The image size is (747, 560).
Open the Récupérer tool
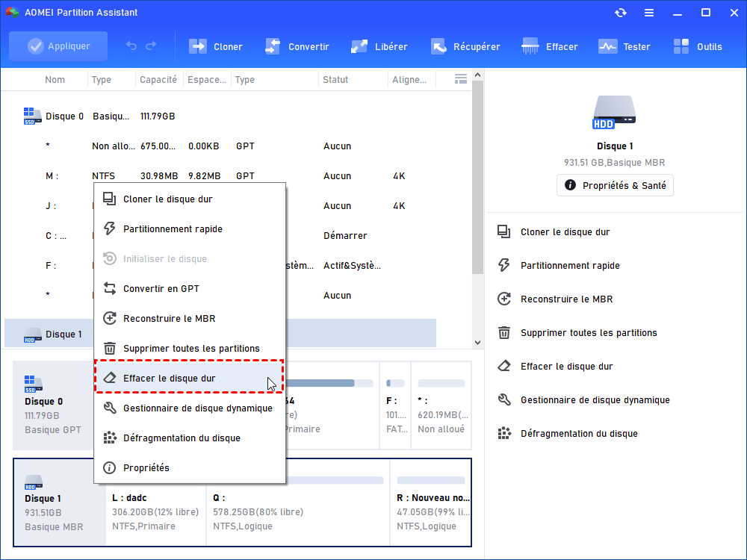[x=438, y=46]
